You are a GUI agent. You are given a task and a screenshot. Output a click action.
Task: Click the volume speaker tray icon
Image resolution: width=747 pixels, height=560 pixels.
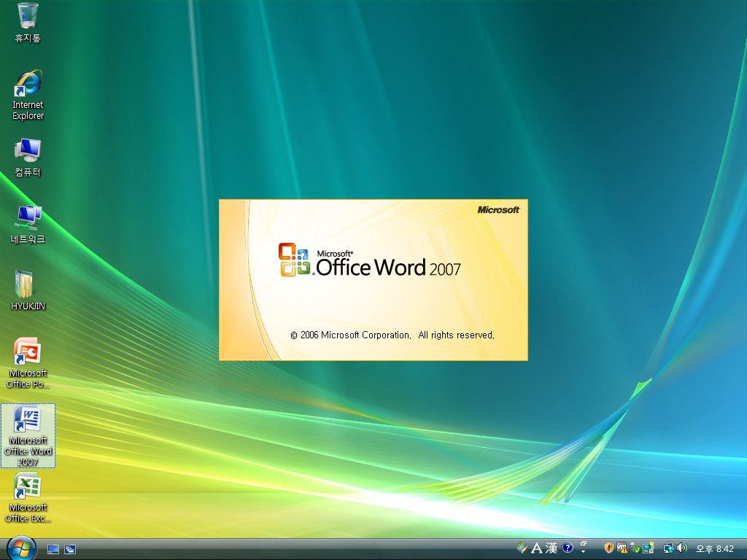pos(682,548)
